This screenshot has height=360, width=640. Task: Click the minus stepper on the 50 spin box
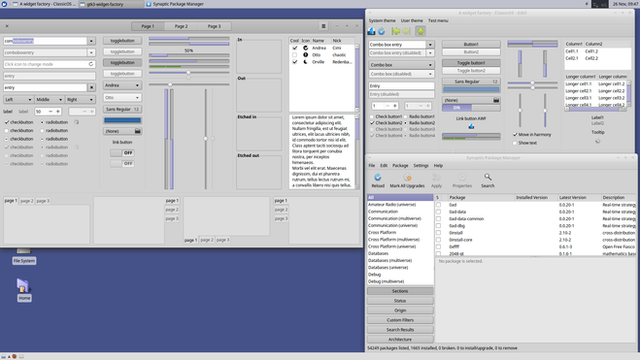(51, 111)
